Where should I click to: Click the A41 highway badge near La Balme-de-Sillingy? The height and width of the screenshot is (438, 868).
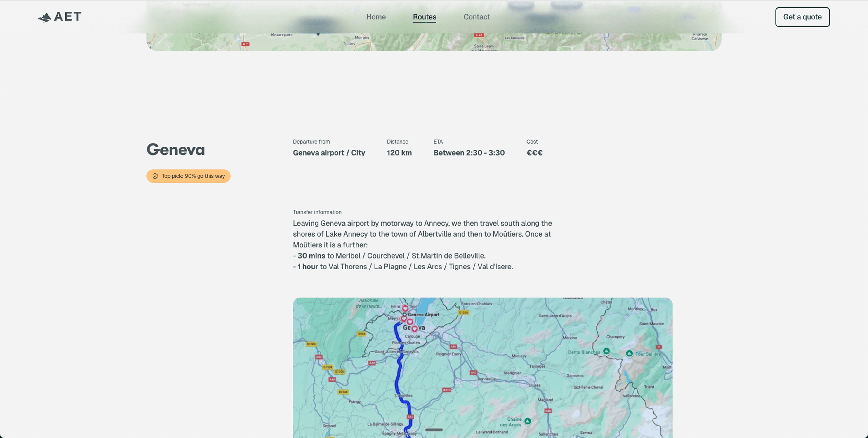click(410, 417)
